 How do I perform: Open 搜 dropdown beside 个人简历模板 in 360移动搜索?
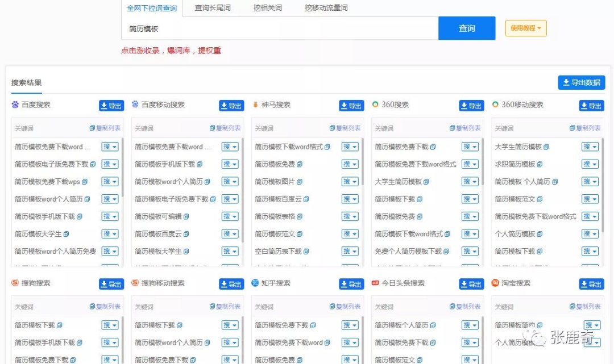[x=590, y=234]
